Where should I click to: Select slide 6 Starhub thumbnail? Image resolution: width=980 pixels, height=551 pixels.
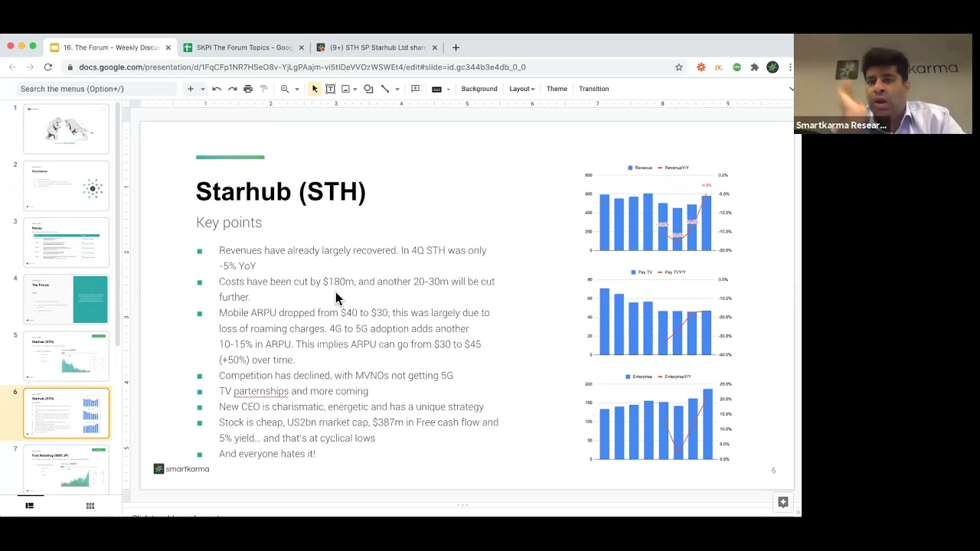click(67, 413)
